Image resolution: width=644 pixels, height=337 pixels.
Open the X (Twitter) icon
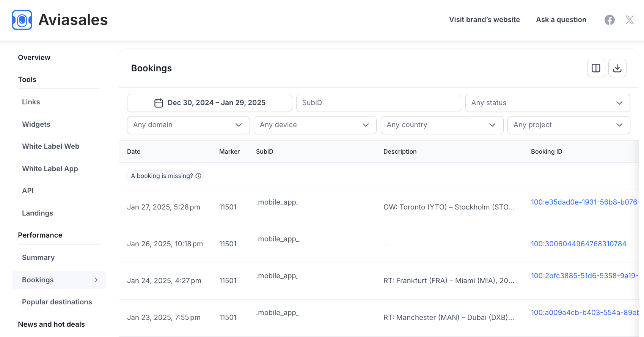pos(630,20)
